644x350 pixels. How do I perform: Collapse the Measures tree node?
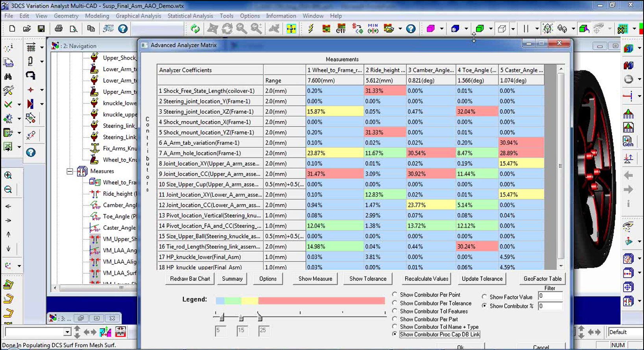click(x=70, y=171)
